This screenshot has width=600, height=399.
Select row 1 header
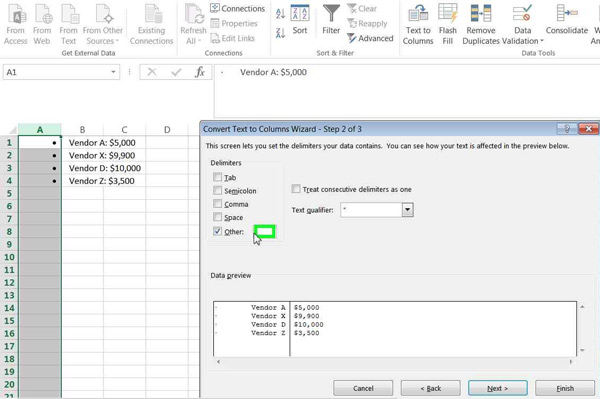pos(9,143)
